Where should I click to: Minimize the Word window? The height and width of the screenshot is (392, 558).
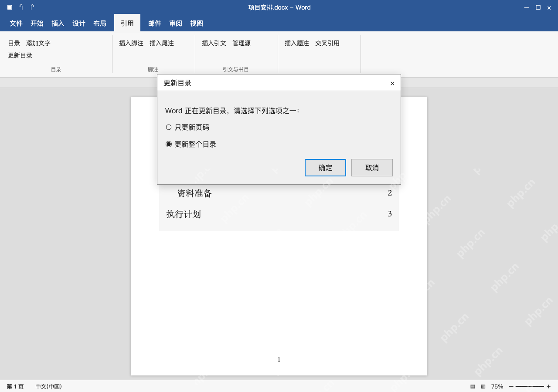pyautogui.click(x=527, y=7)
